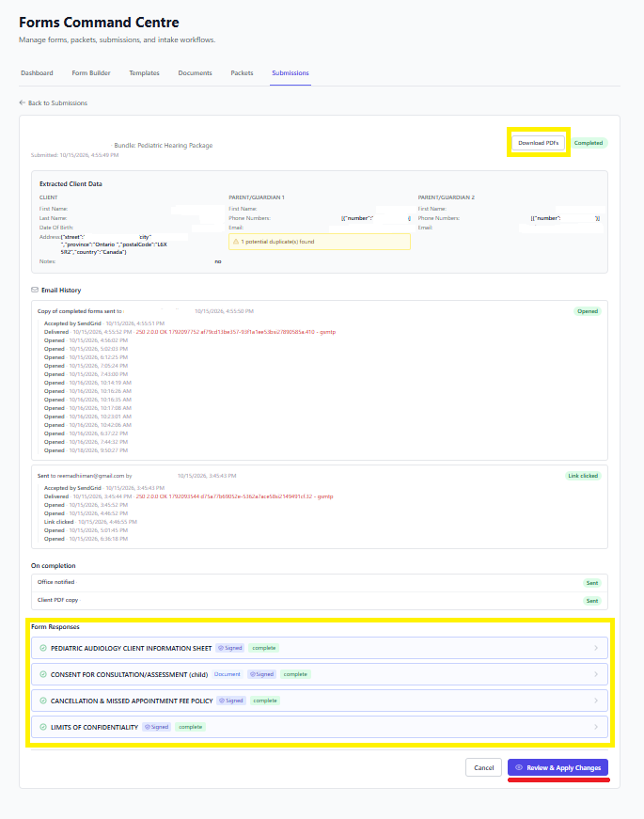Image resolution: width=644 pixels, height=819 pixels.
Task: Click the 'Office notified' row text
Action: 55,582
